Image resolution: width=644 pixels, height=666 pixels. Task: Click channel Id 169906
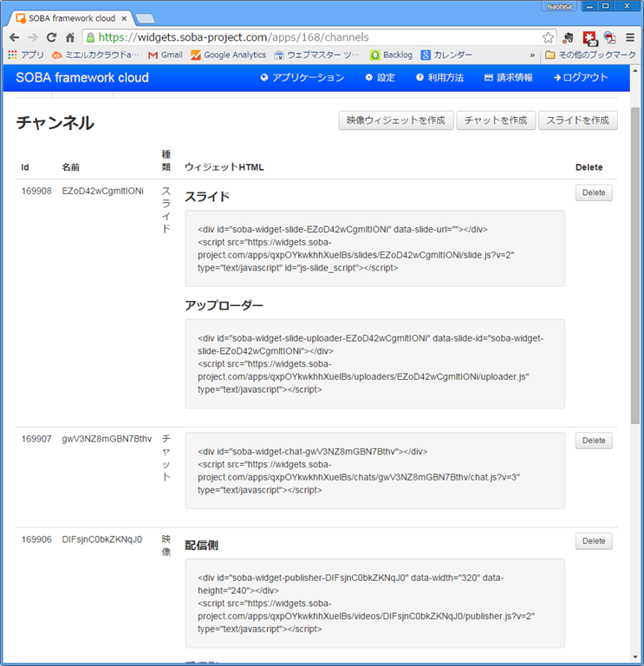point(36,539)
